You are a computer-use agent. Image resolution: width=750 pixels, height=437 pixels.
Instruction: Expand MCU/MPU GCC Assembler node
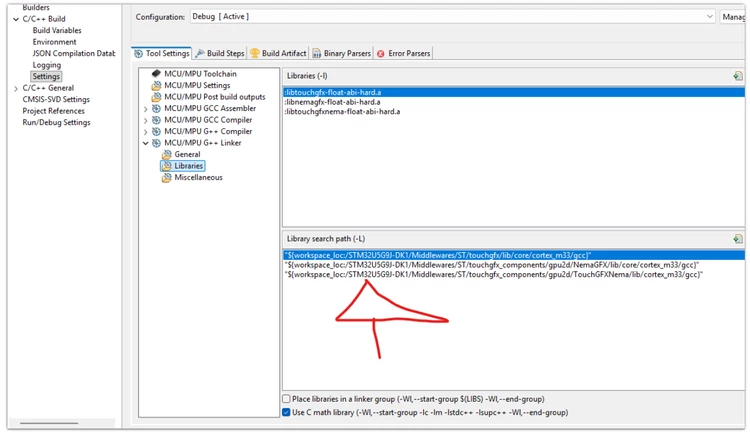(146, 109)
